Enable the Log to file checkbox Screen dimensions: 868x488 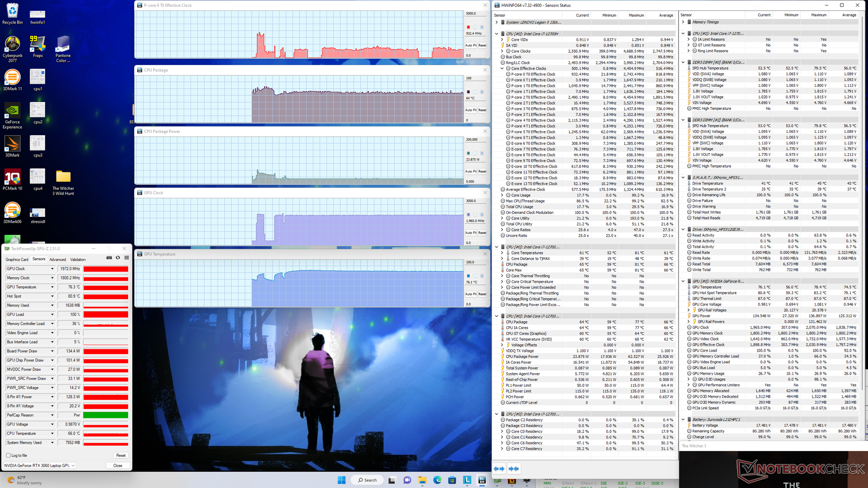pyautogui.click(x=9, y=455)
